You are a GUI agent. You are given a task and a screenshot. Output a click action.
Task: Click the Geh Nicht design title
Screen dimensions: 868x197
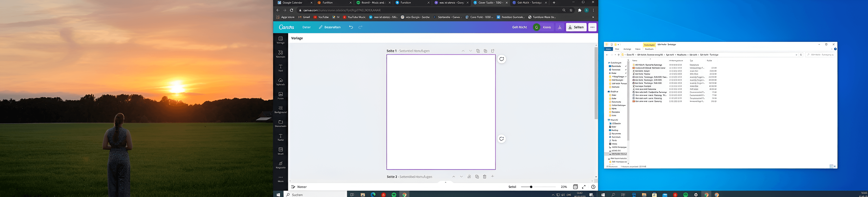[x=519, y=27]
